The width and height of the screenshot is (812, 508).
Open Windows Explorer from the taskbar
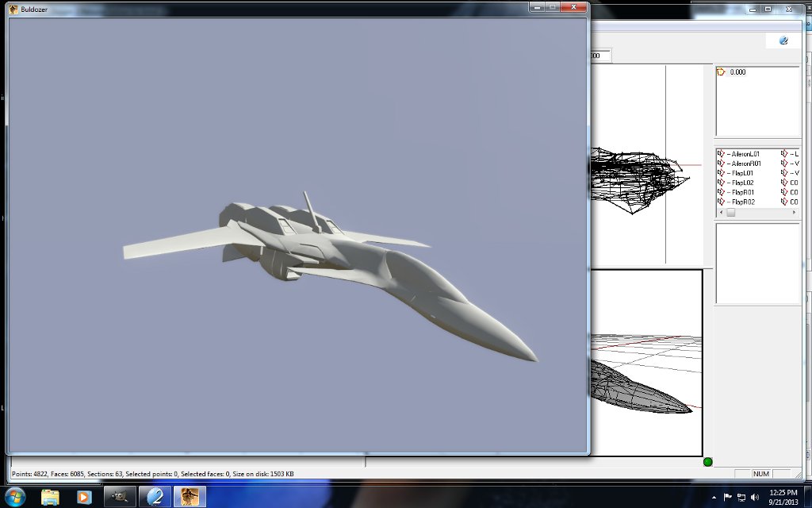(x=50, y=497)
